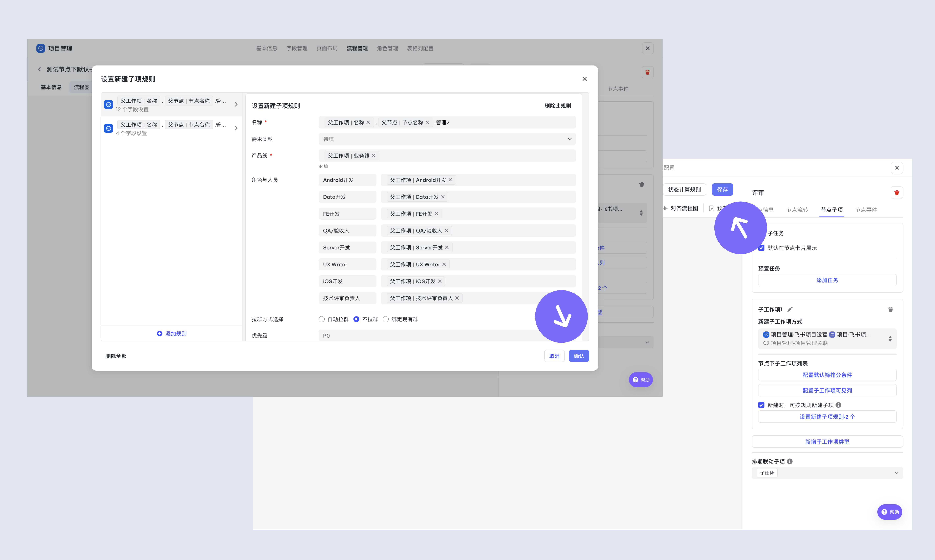Cancel the dialog with 取消
Image resolution: width=935 pixels, height=560 pixels.
click(554, 356)
